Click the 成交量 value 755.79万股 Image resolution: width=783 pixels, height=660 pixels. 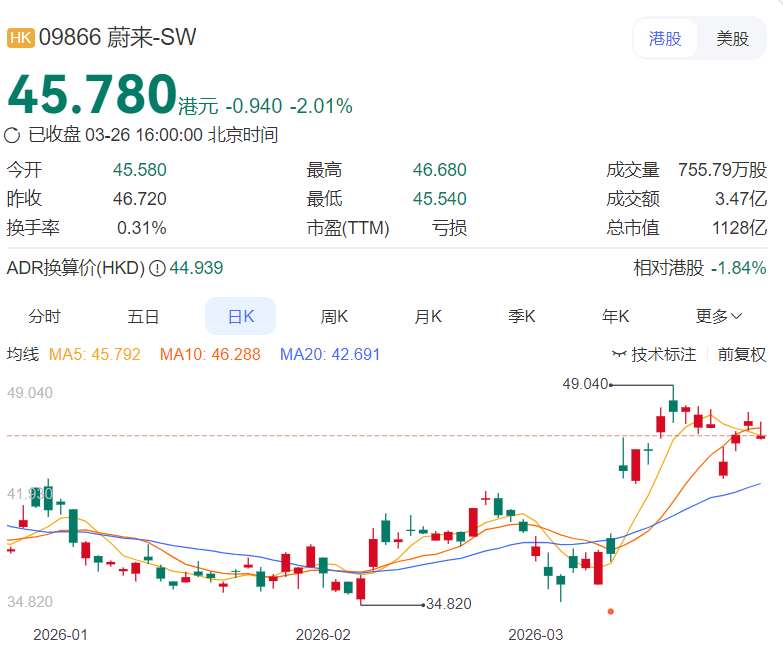click(x=722, y=170)
